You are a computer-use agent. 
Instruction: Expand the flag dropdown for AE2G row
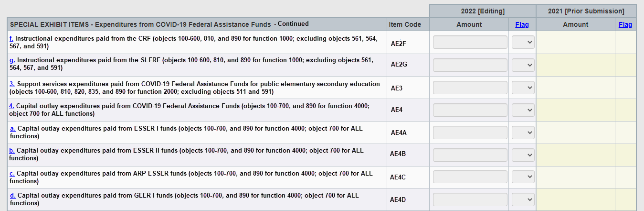pos(523,65)
